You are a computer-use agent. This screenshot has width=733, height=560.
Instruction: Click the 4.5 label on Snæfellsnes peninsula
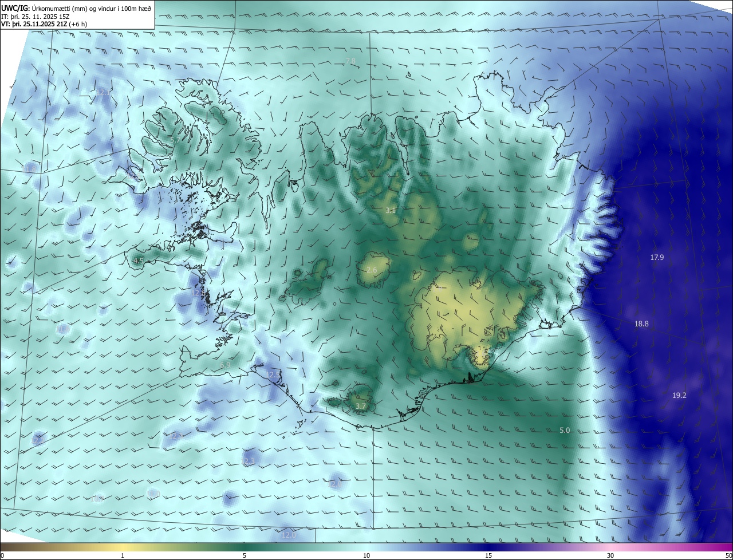138,261
